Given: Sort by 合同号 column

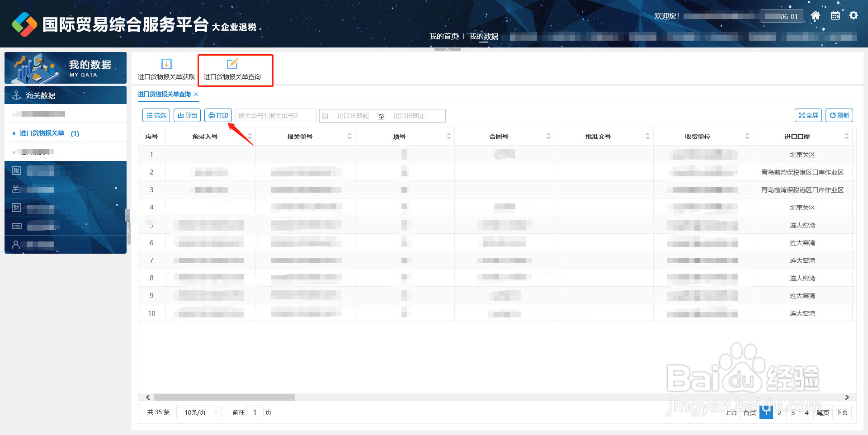Looking at the screenshot, I should point(548,136).
